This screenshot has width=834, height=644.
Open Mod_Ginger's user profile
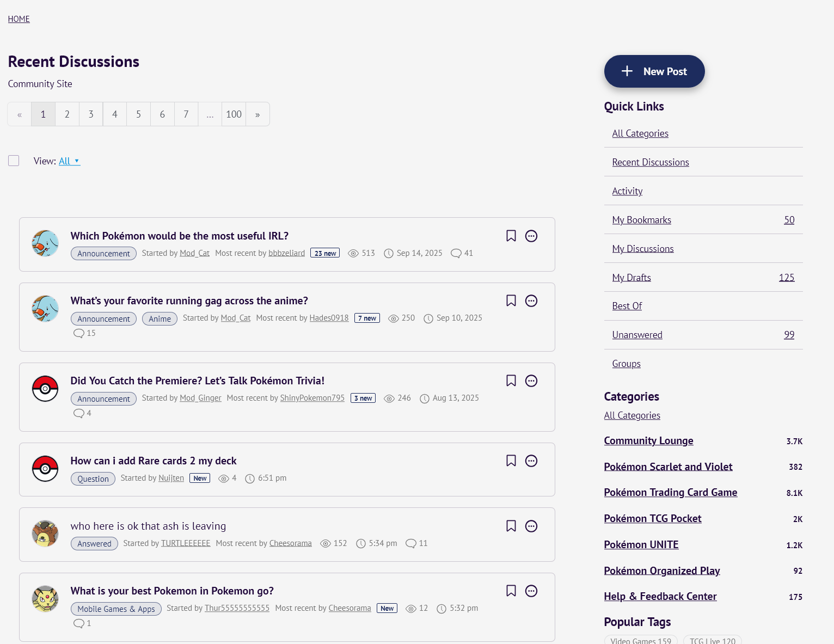coord(201,398)
